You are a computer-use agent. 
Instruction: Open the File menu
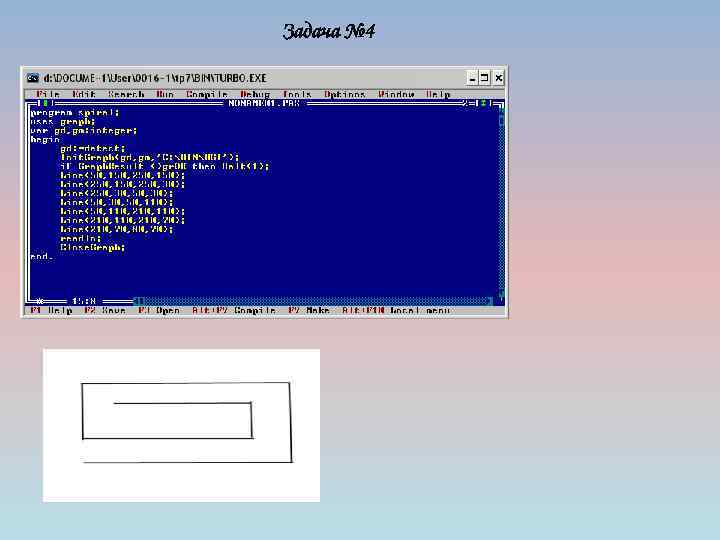48,94
